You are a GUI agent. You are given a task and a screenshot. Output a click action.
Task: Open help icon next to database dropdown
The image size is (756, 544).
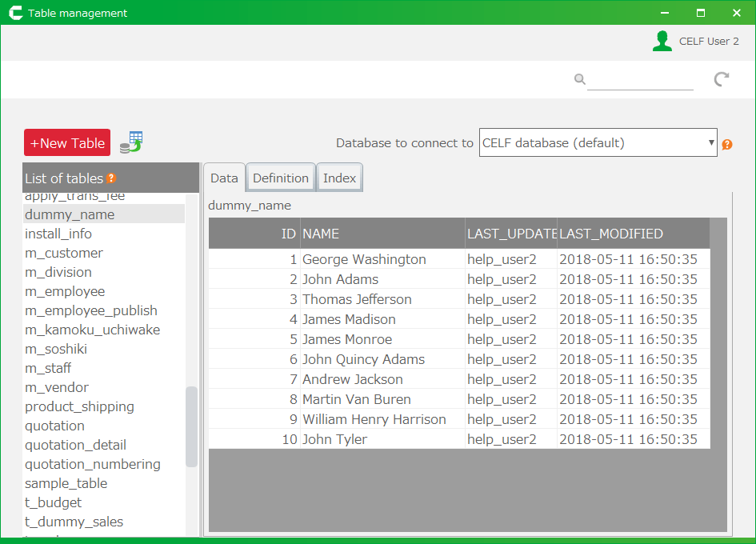point(727,145)
